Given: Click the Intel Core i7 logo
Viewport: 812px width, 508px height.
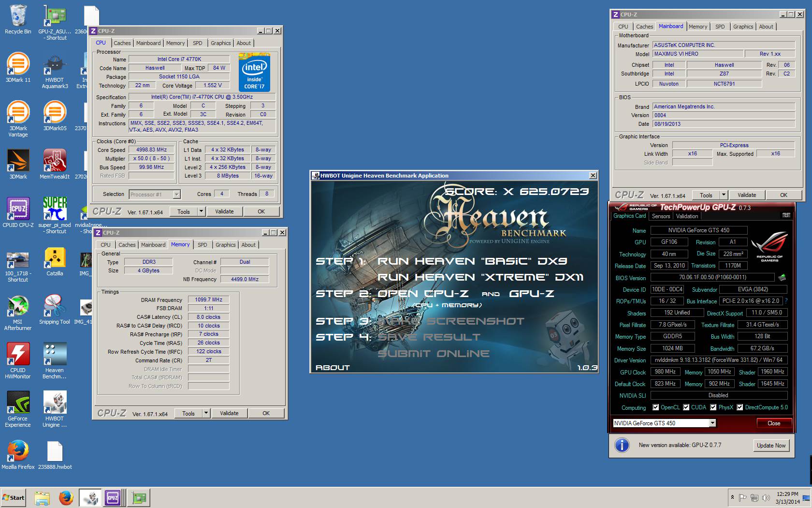Looking at the screenshot, I should click(255, 73).
